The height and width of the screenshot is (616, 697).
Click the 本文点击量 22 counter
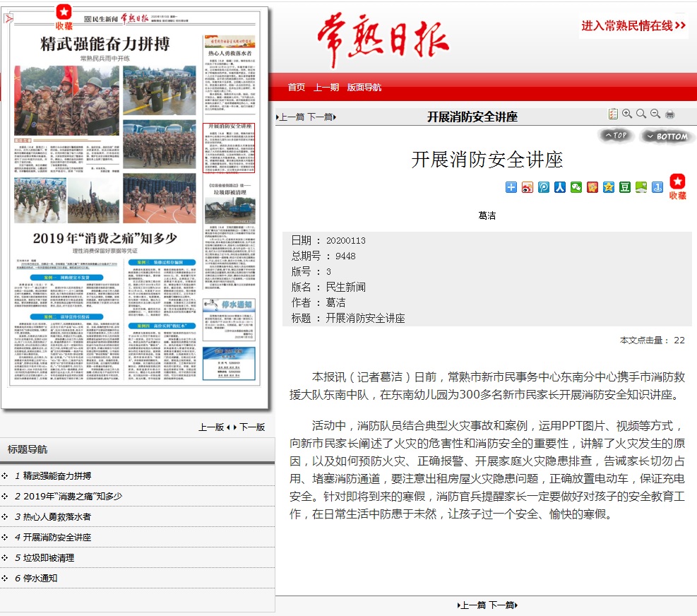pyautogui.click(x=652, y=340)
